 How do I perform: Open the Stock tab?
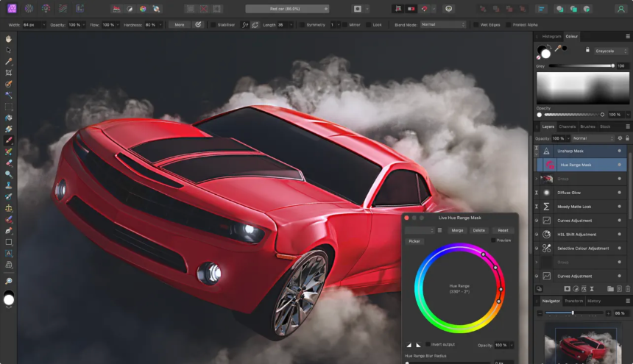click(x=605, y=126)
